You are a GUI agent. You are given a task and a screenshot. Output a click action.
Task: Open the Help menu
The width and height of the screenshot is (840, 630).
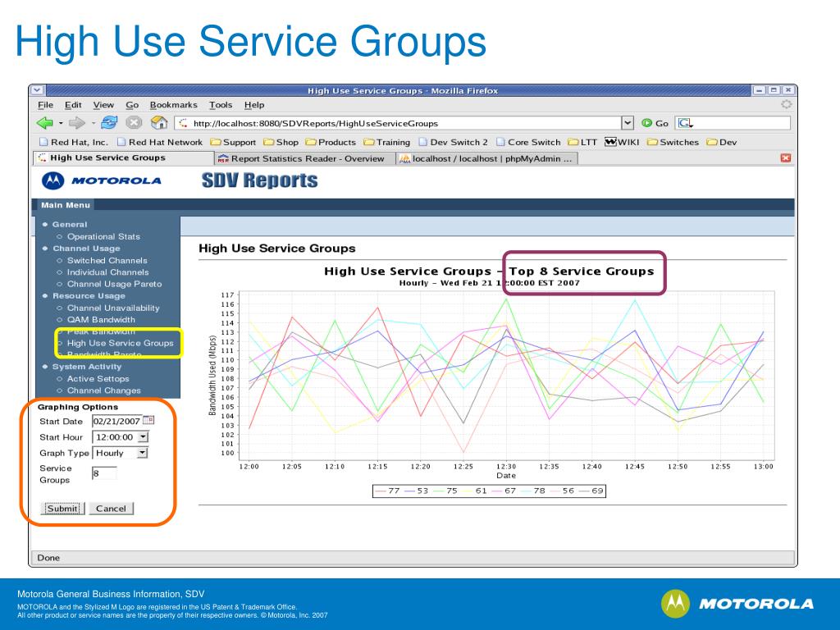point(254,105)
